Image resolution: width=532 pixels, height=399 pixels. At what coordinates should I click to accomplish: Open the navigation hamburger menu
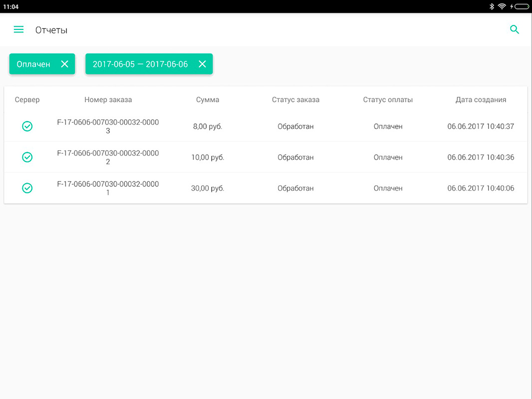18,29
